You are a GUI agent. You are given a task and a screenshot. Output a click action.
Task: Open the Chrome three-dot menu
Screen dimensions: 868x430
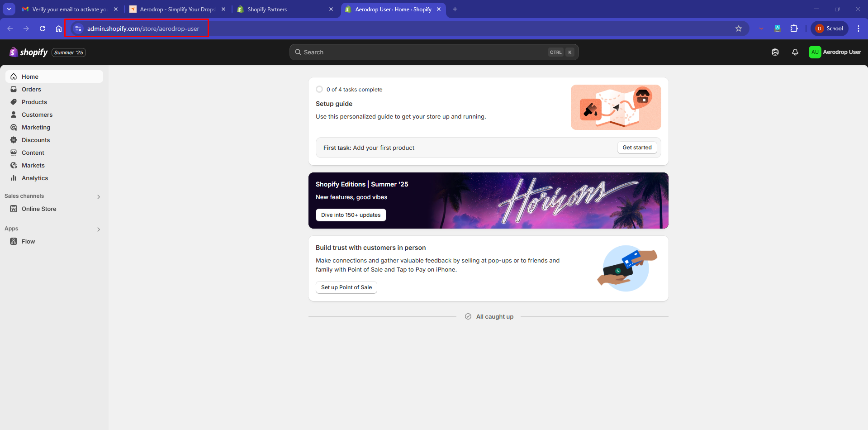(x=859, y=29)
